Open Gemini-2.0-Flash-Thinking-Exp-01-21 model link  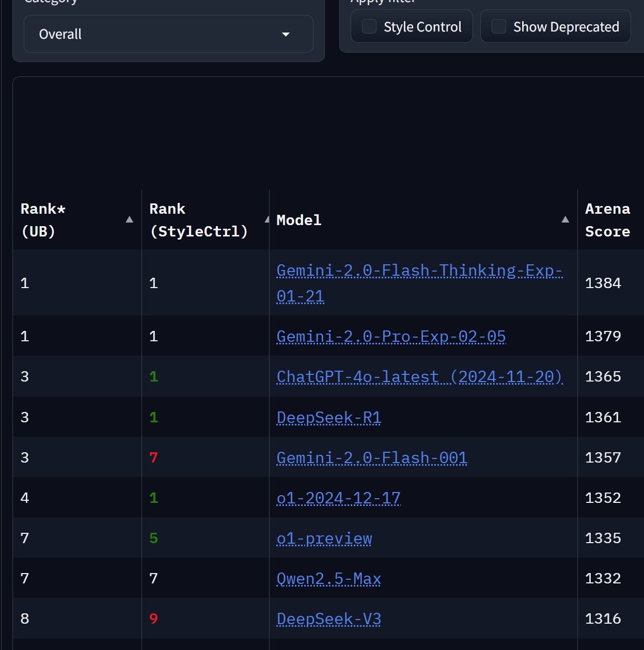tap(419, 283)
